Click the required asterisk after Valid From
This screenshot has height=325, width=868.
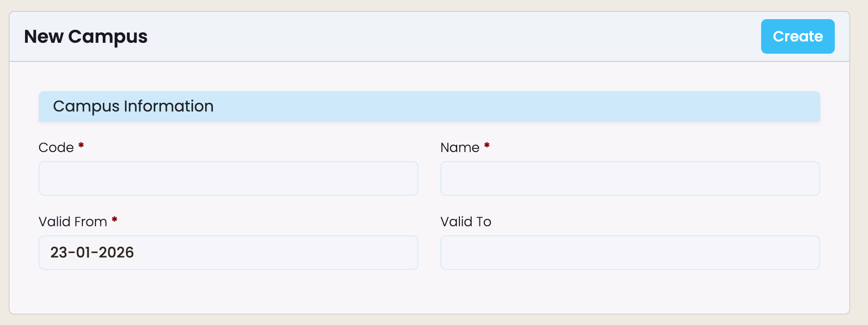click(x=115, y=220)
